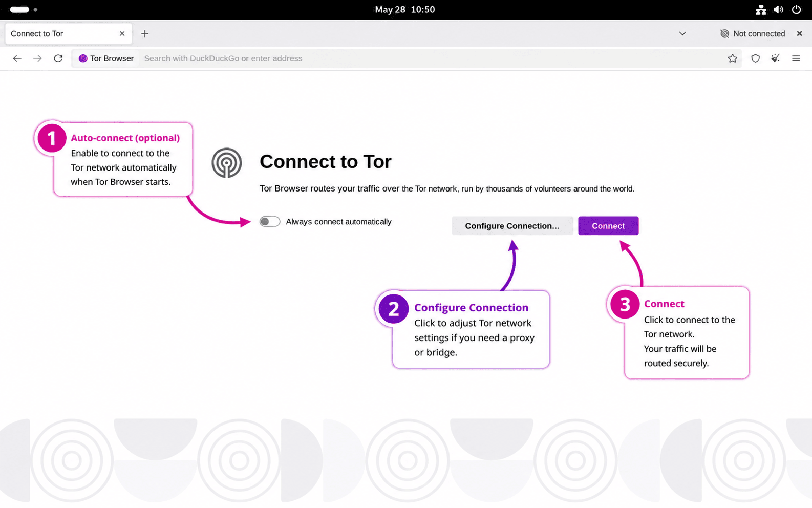Expand the list all tabs chevron
The height and width of the screenshot is (508, 812).
682,33
